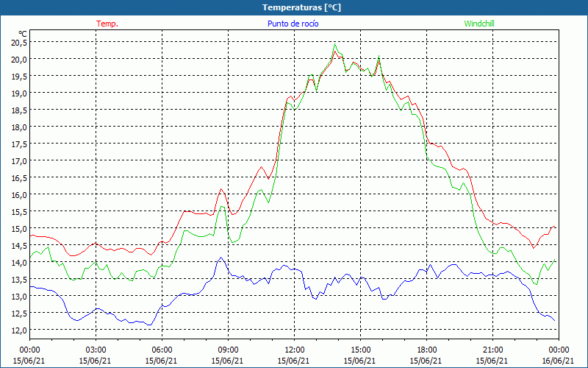Screen dimensions: 588x368
Task: Click the 12,0 y-axis value
Action: pos(19,330)
